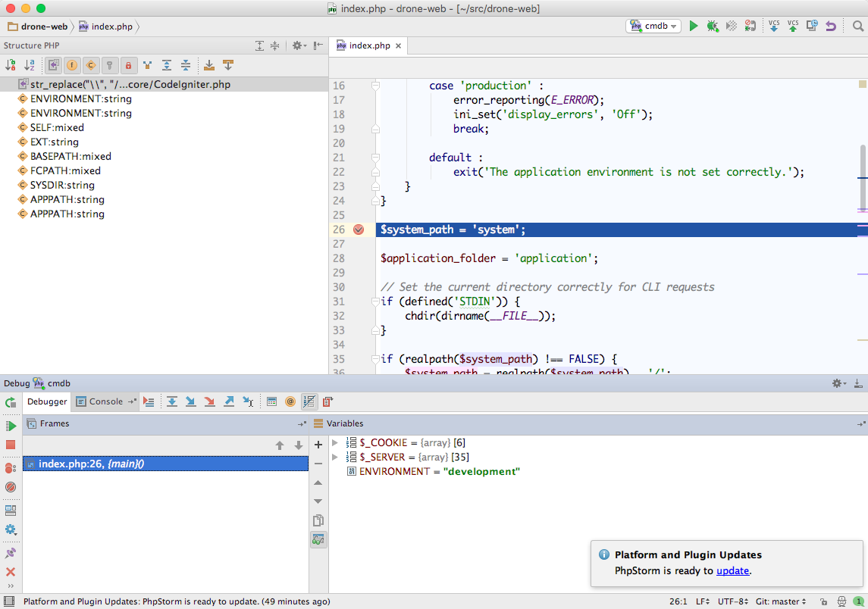Select BASEPATH:mixed in Structure tree
868x609 pixels.
point(71,156)
